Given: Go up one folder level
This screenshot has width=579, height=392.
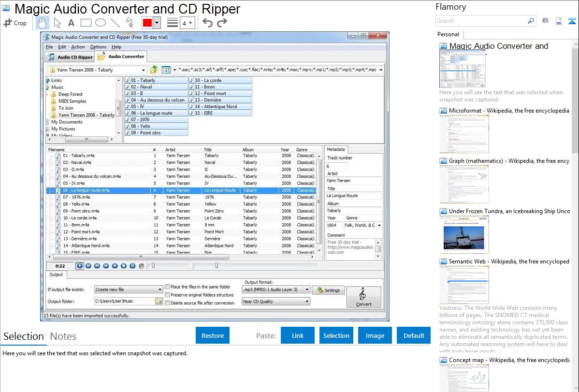Looking at the screenshot, I should (x=154, y=70).
